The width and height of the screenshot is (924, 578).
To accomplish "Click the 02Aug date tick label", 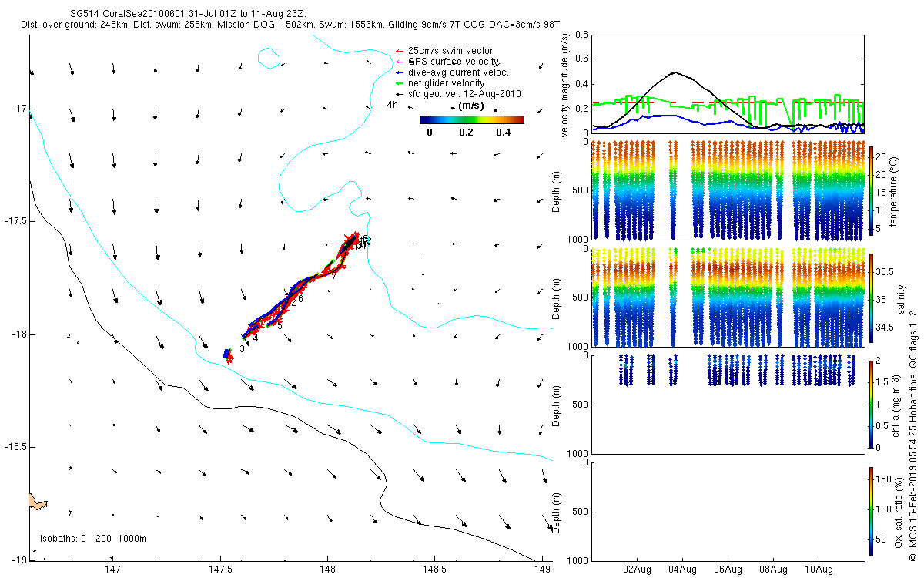I will (x=638, y=570).
